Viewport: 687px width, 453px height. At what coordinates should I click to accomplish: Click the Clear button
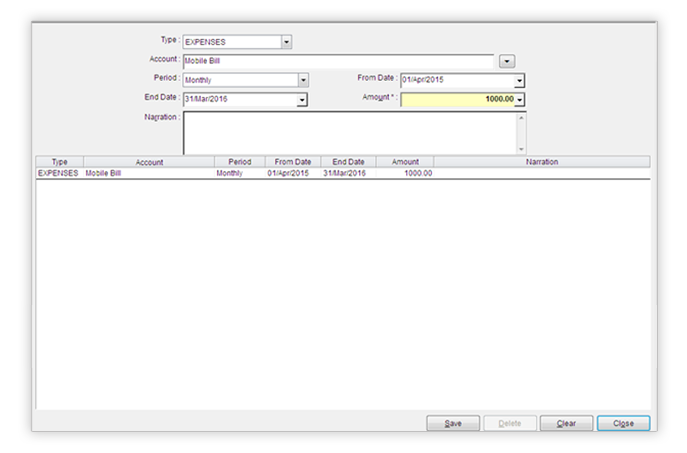coord(566,423)
